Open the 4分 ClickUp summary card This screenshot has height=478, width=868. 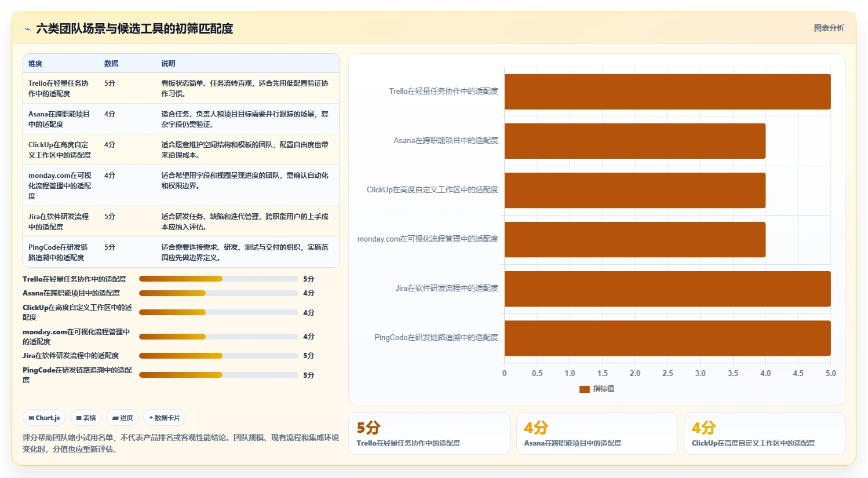point(764,433)
